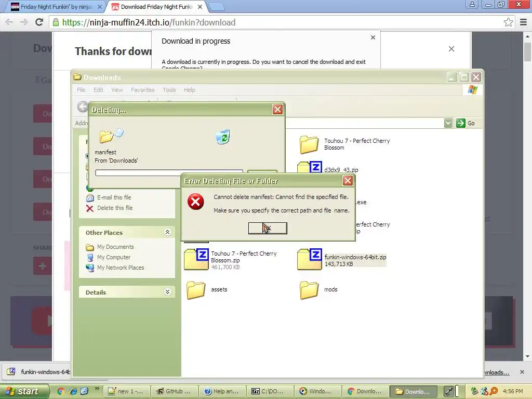Expand the Details panel
The height and width of the screenshot is (399, 532).
(x=167, y=292)
